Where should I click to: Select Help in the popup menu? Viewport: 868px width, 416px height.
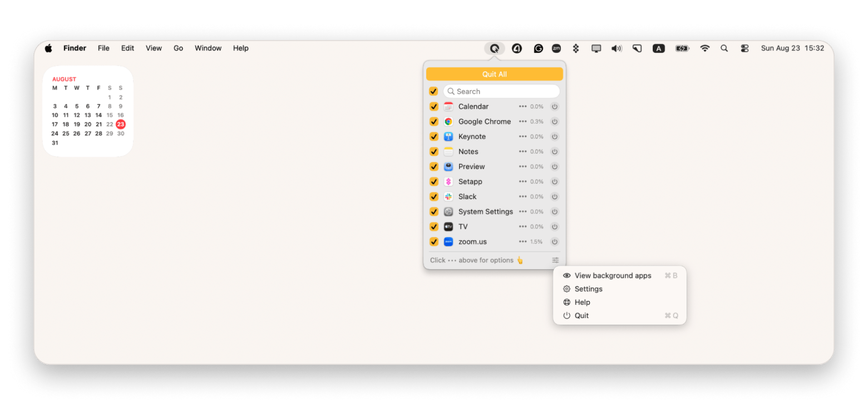click(619, 303)
